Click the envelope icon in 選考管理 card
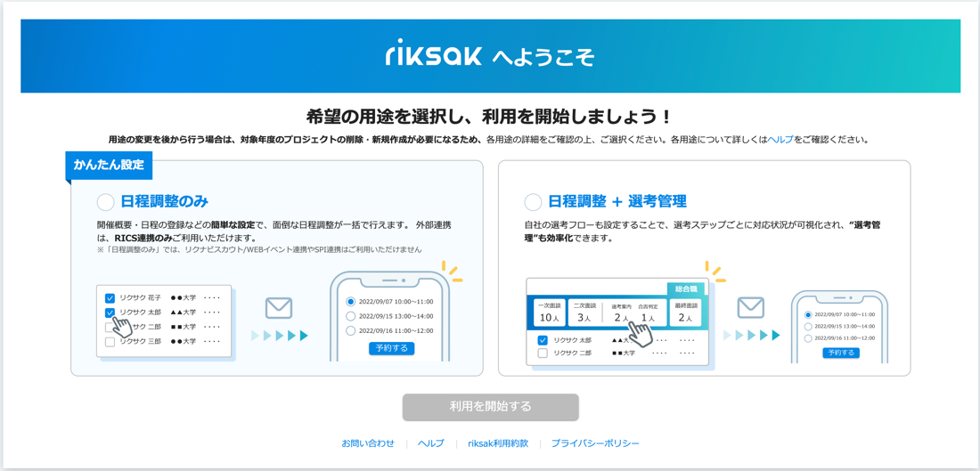Image resolution: width=980 pixels, height=471 pixels. click(x=751, y=308)
